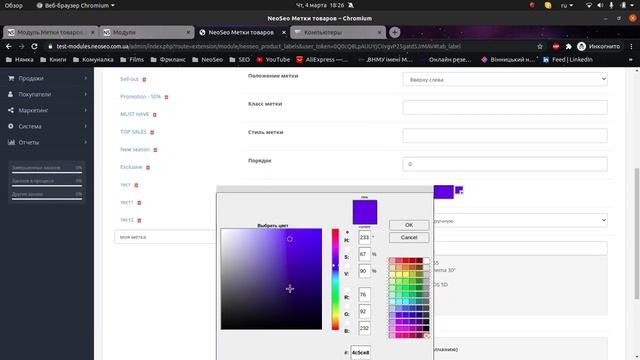This screenshot has width=640, height=360.
Task: Open the Exclusive label link
Action: point(131,167)
